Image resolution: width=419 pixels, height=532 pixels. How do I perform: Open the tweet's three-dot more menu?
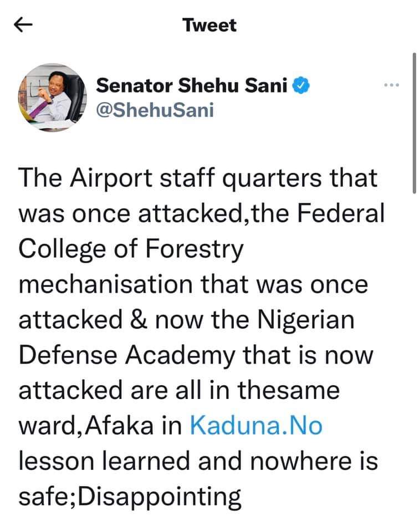[x=391, y=86]
